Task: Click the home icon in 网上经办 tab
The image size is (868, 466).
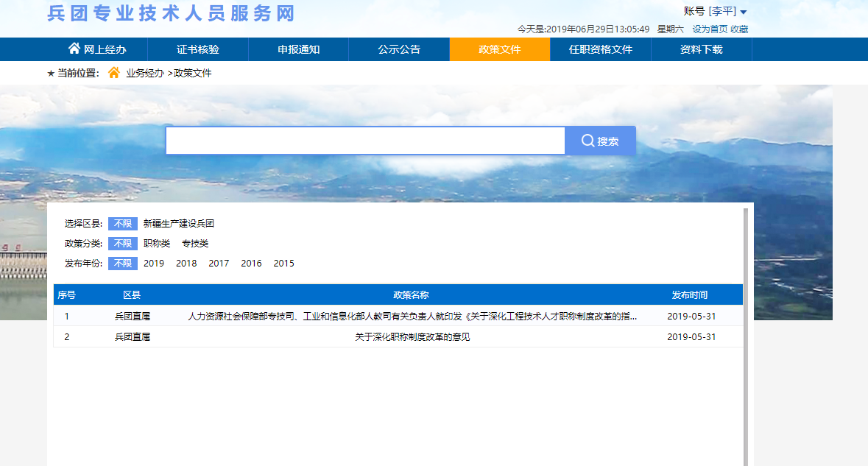Action: (74, 49)
